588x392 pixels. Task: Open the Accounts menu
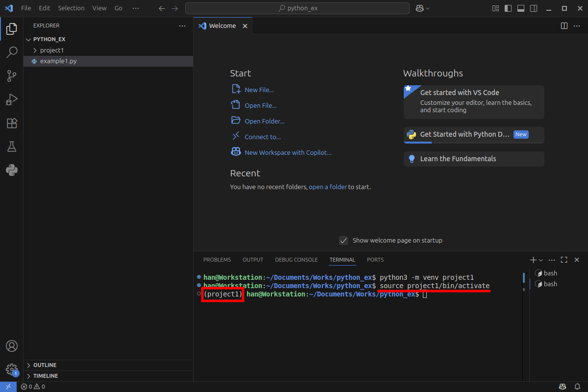[x=12, y=346]
